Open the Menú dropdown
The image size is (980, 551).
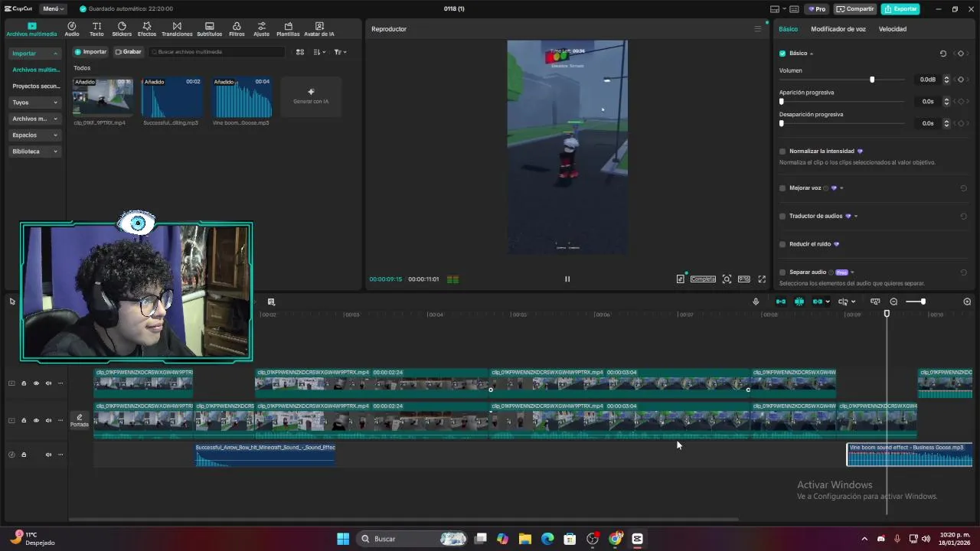53,9
